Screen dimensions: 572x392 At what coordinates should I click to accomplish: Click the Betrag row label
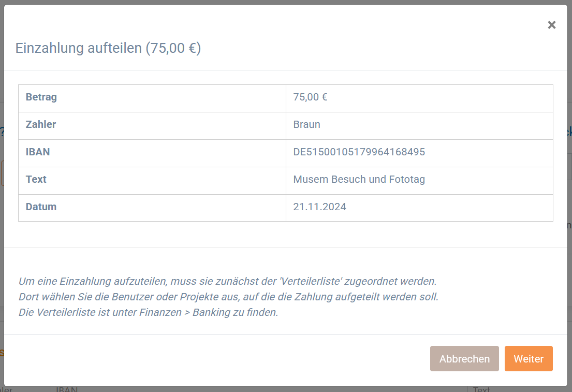(41, 97)
